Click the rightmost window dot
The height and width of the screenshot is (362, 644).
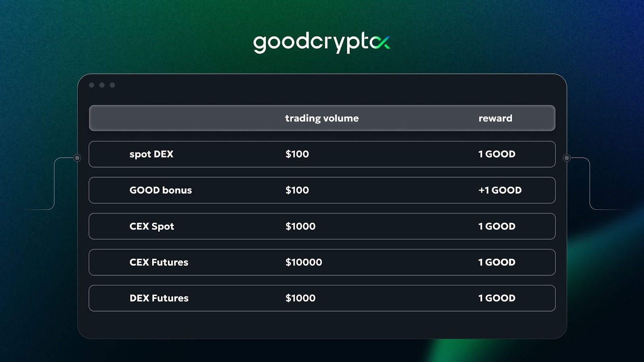[112, 85]
